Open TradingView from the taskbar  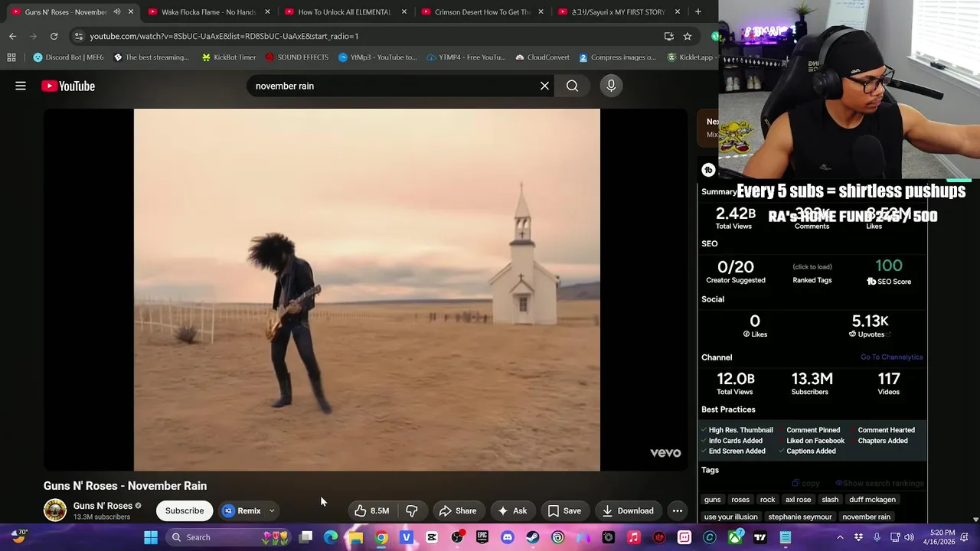click(759, 537)
